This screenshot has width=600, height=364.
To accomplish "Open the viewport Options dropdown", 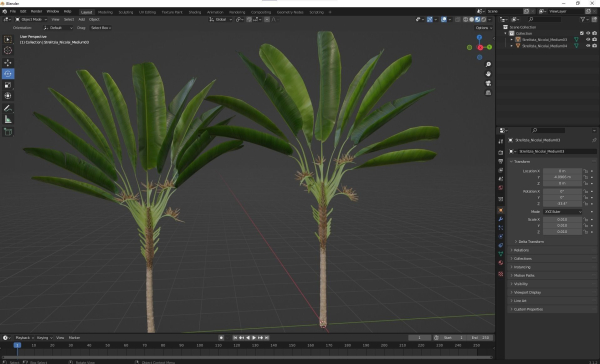I will coord(484,28).
